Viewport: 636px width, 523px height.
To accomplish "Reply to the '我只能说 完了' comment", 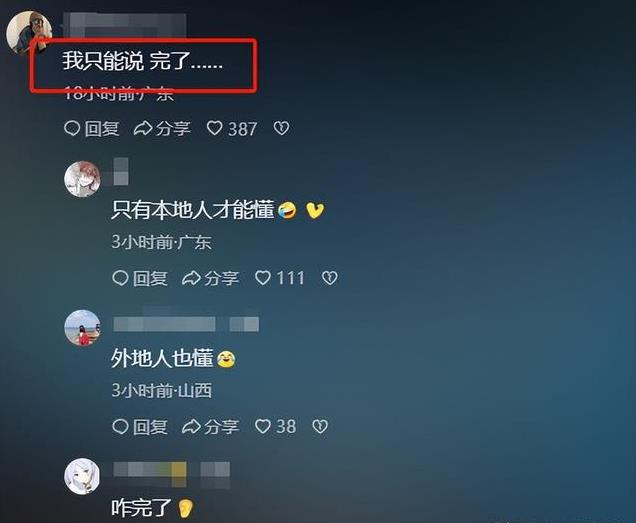I will point(92,129).
